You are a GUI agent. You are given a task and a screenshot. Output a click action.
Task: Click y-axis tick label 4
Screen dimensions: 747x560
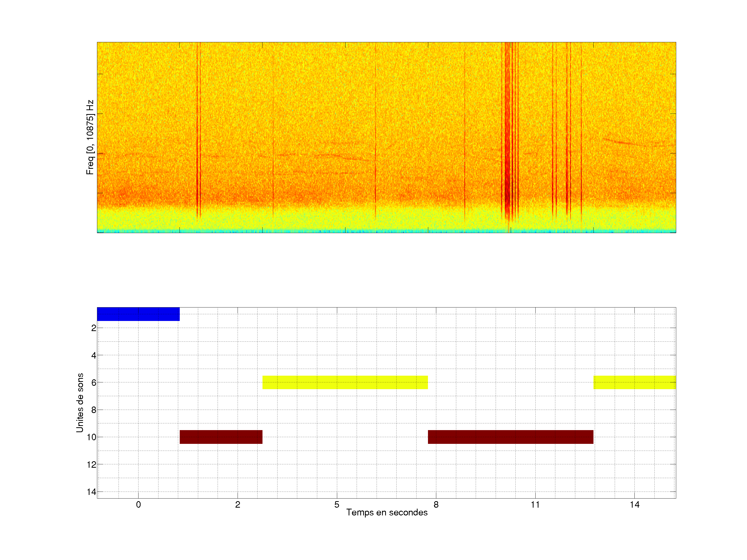point(94,355)
